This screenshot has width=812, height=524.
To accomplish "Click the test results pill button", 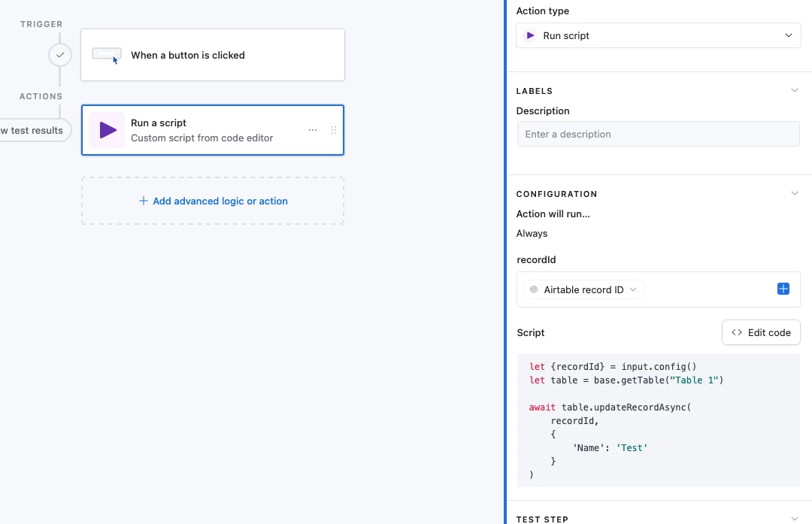I will [x=34, y=131].
